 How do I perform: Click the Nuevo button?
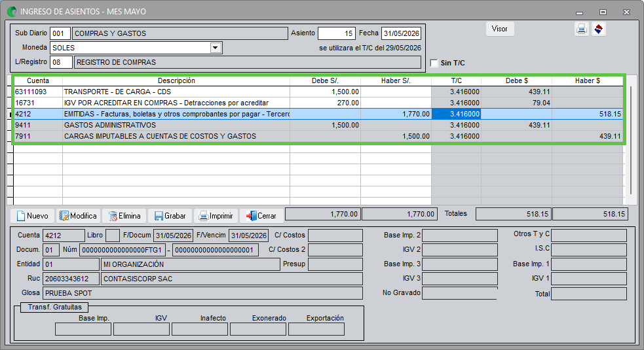(x=33, y=216)
